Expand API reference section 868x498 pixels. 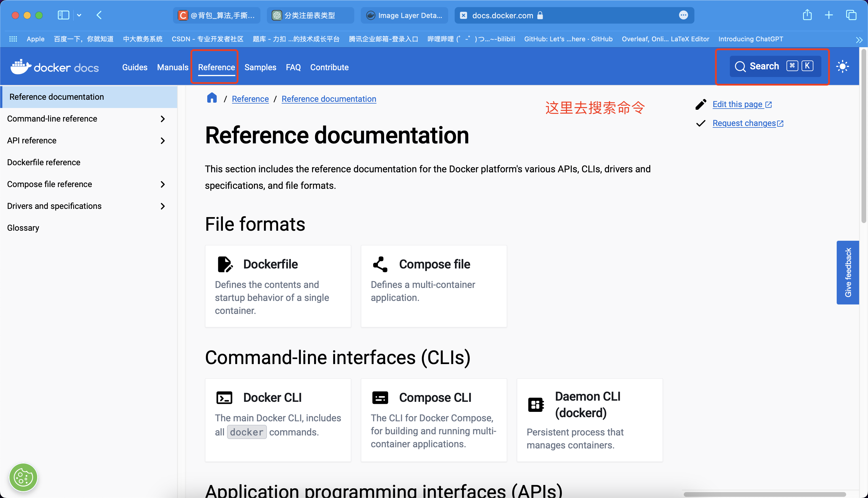pos(163,140)
